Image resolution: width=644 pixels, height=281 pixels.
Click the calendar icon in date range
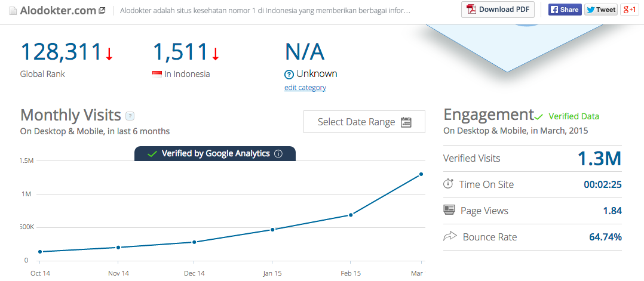pos(406,122)
